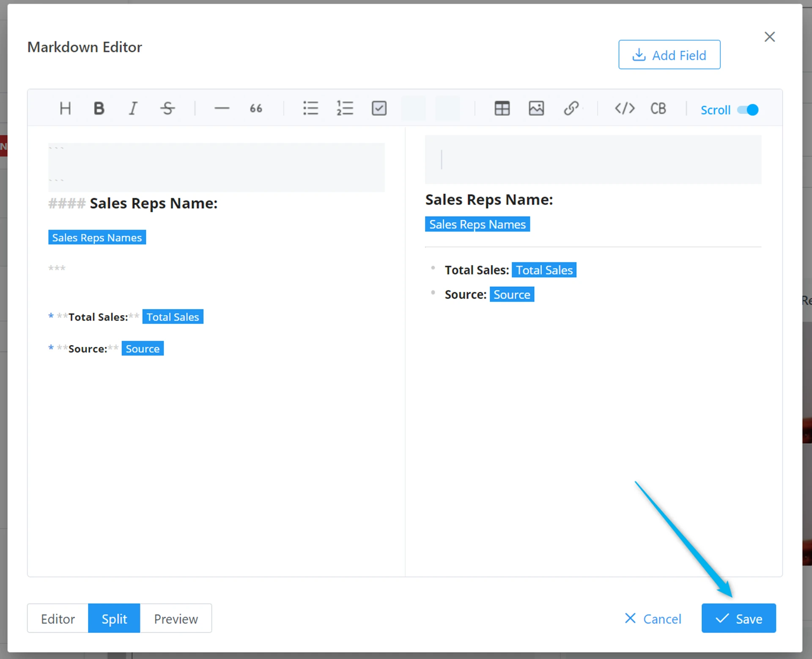The image size is (812, 659).
Task: Insert a table
Action: (x=502, y=109)
